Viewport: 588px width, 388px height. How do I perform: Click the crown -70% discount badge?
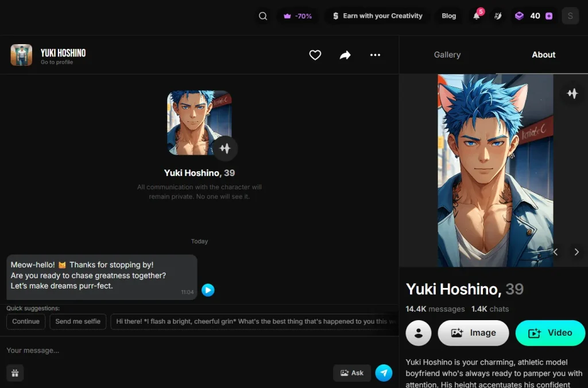[x=298, y=16]
